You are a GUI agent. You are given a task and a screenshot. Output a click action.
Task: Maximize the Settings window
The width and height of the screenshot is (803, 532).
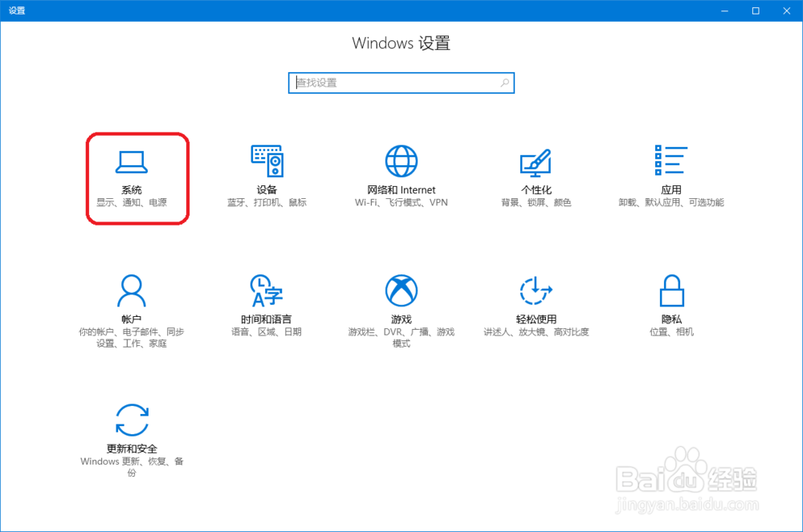(x=755, y=10)
